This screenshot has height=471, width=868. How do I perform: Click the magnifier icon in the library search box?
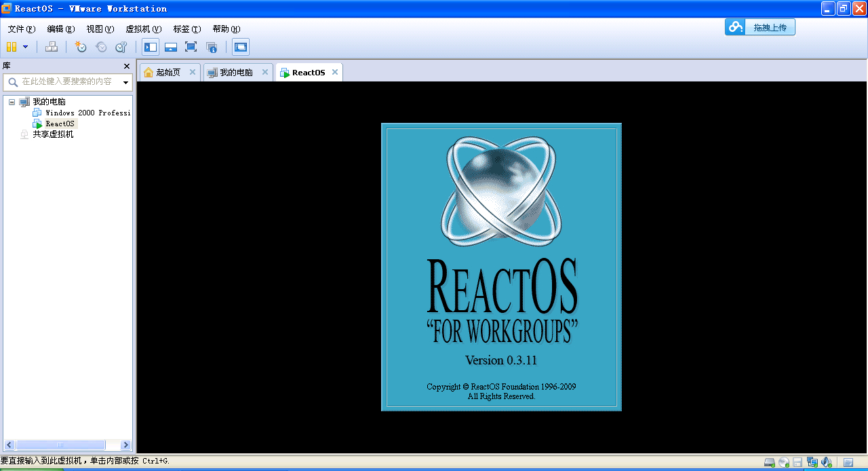pyautogui.click(x=13, y=82)
